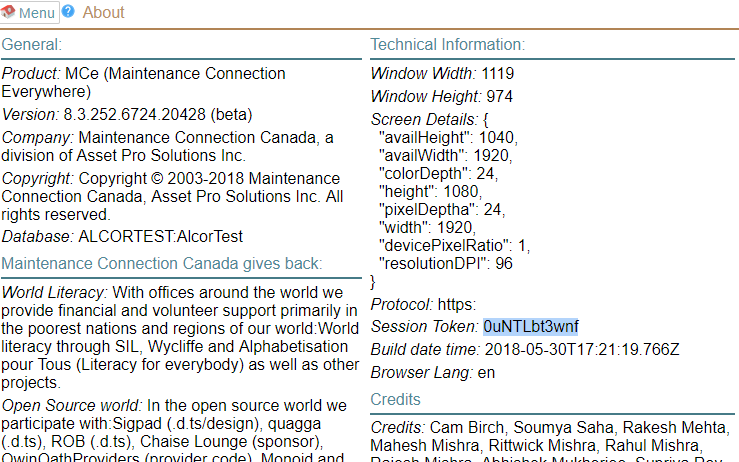The image size is (739, 462).
Task: Click the Technical Information heading
Action: point(447,45)
